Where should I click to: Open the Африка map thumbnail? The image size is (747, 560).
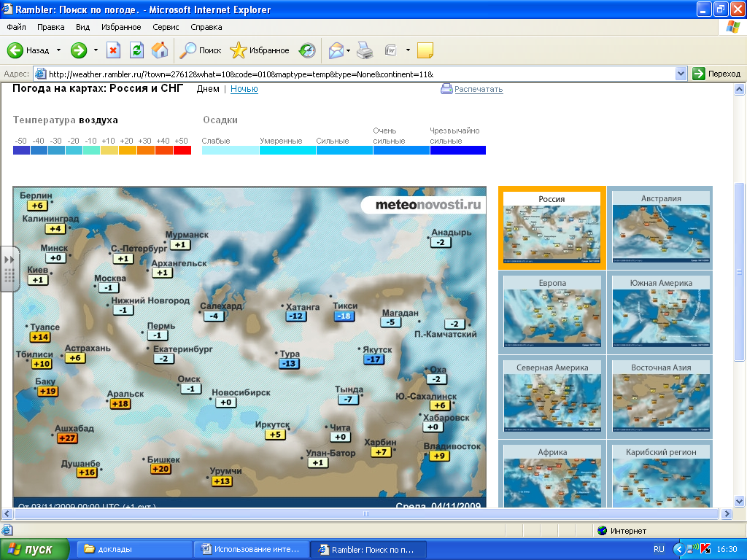[552, 475]
